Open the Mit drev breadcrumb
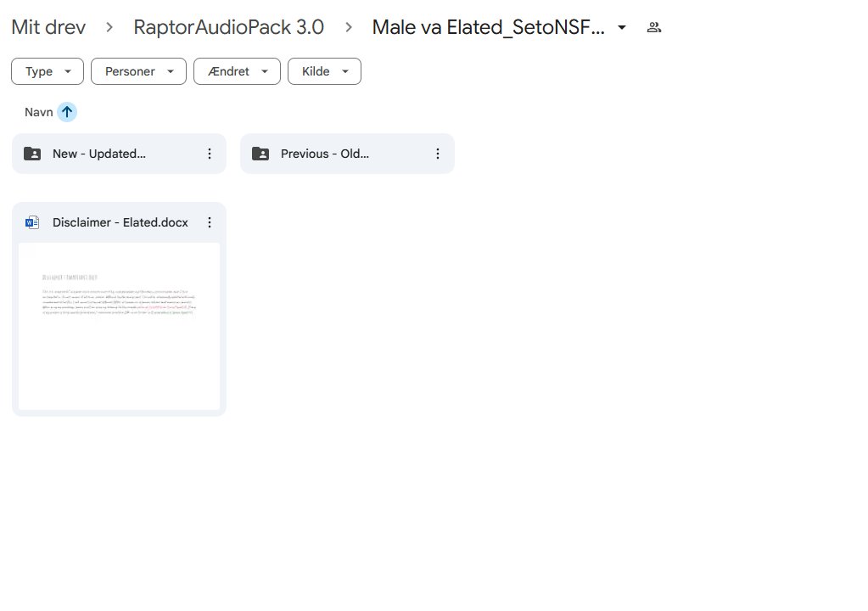The height and width of the screenshot is (611, 868). pyautogui.click(x=48, y=27)
